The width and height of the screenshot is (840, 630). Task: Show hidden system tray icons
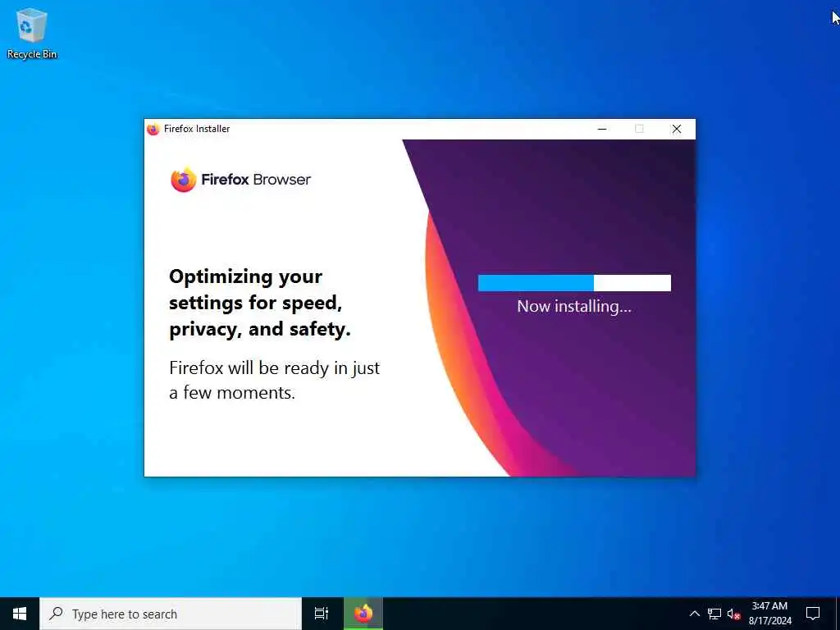coord(694,614)
